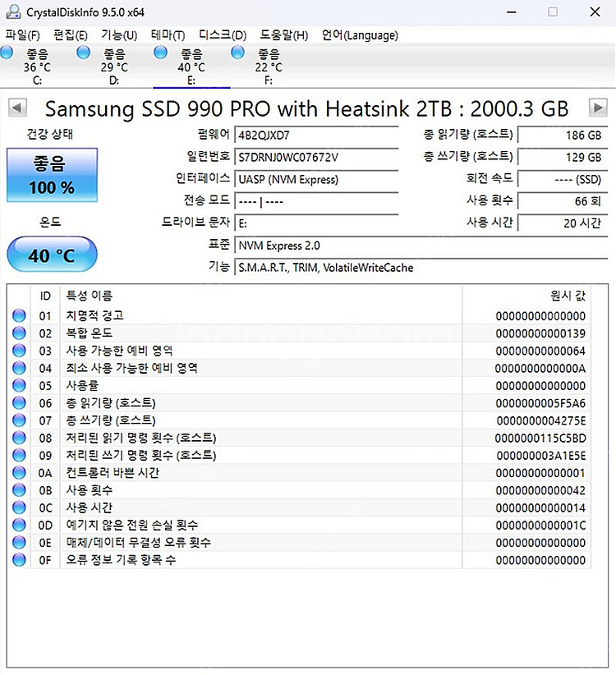Click the CrystalDiskInfo app icon in title bar

[x=13, y=11]
